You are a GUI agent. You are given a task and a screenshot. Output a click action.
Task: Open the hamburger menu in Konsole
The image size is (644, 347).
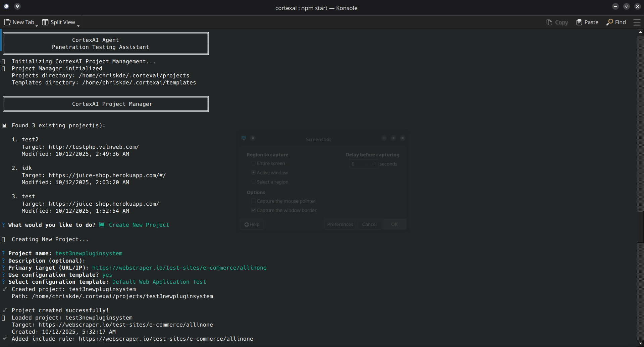pyautogui.click(x=637, y=22)
